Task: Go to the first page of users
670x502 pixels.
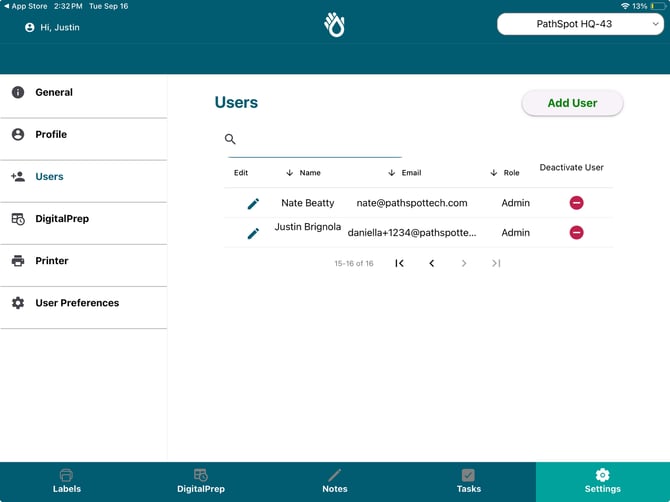Action: [x=399, y=263]
